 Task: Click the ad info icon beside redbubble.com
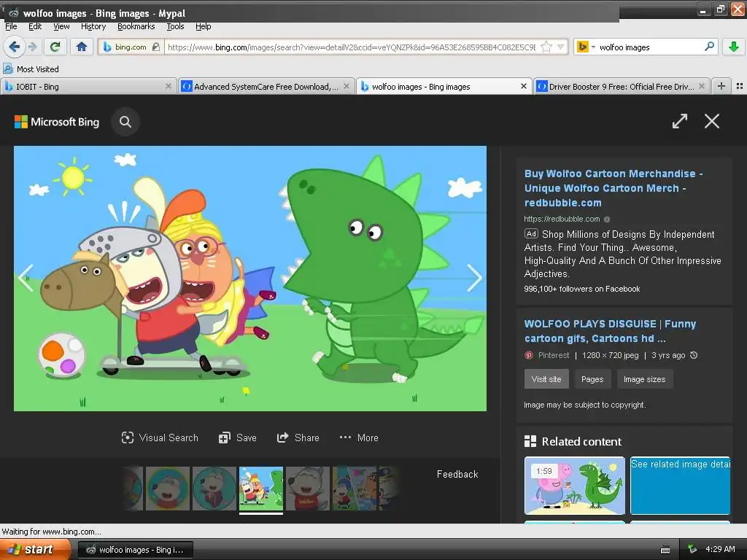[x=607, y=219]
